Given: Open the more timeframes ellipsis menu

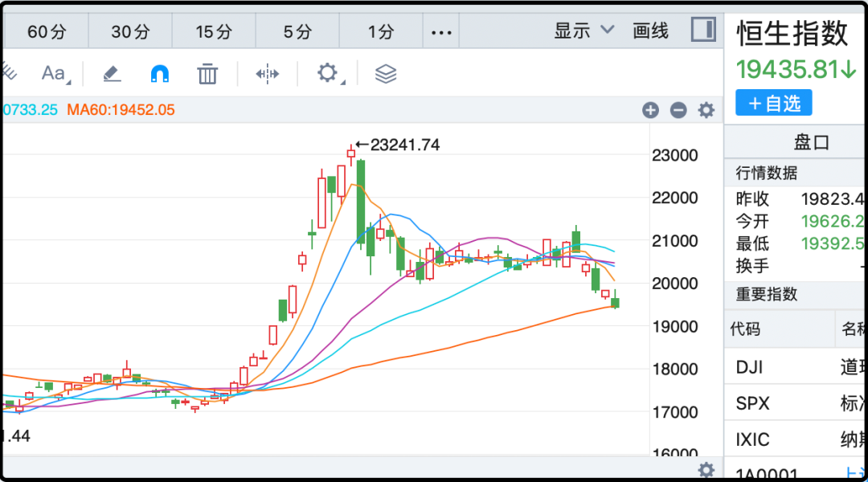Looking at the screenshot, I should [441, 32].
